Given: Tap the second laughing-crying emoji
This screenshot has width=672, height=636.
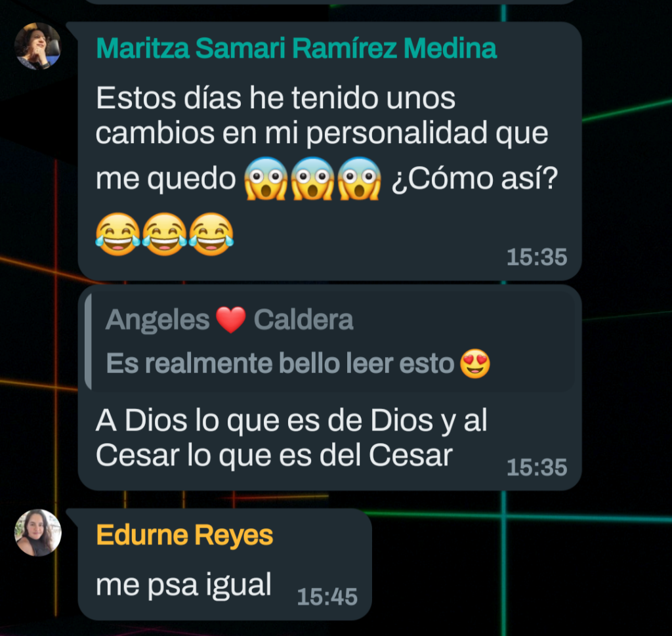Looking at the screenshot, I should tap(165, 234).
